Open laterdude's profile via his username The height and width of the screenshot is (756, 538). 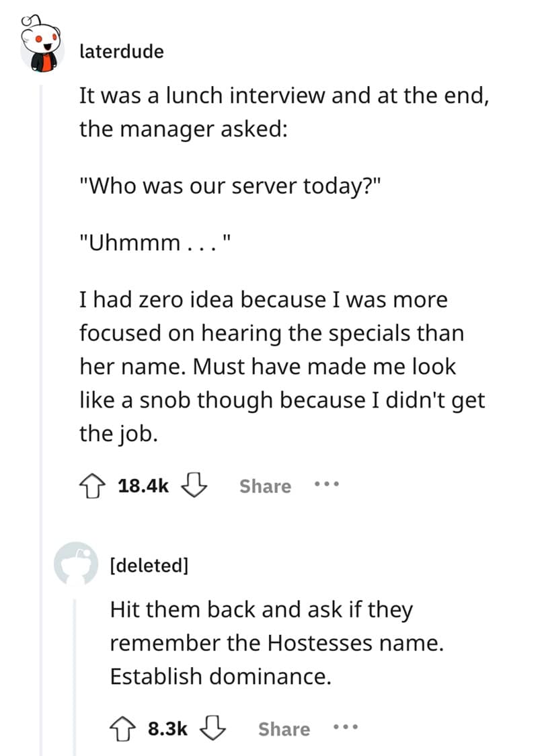point(120,51)
